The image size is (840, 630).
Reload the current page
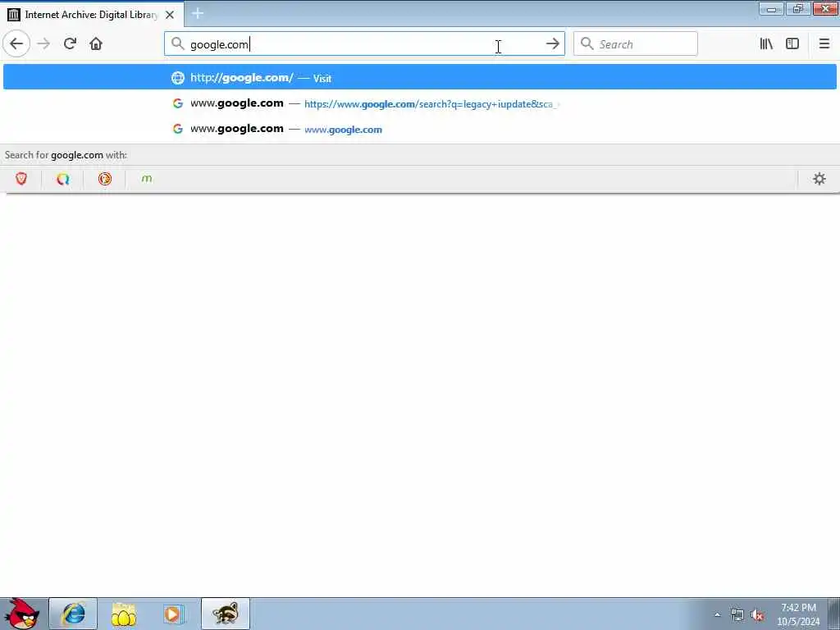click(70, 44)
